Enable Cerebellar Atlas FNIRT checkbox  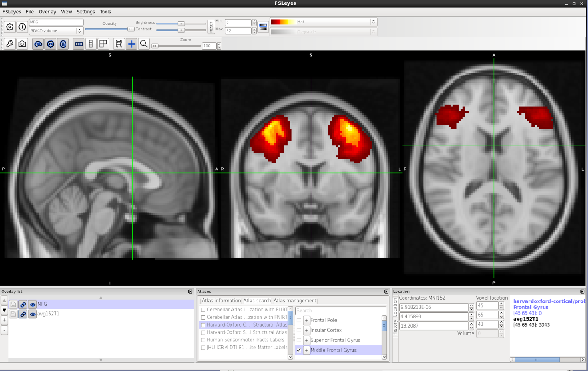click(203, 317)
